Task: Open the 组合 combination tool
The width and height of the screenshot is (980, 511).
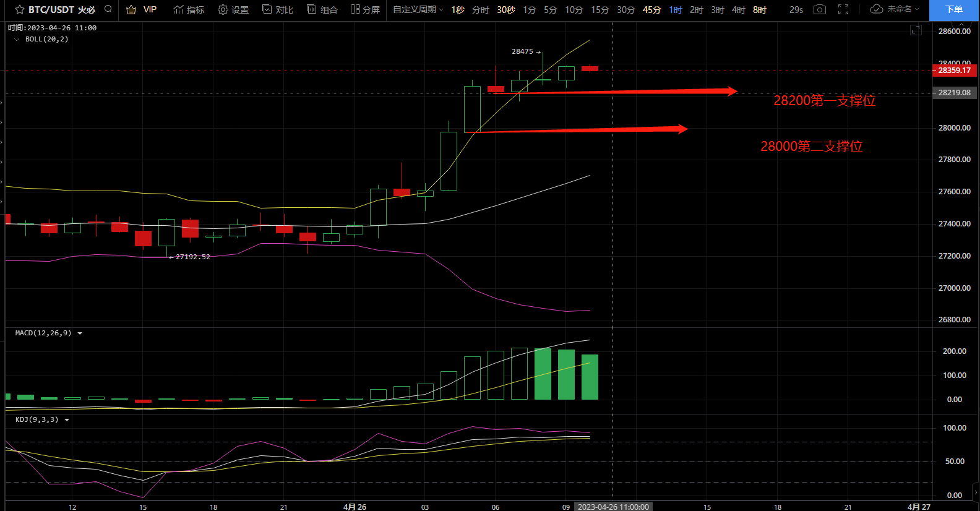Action: click(x=322, y=10)
